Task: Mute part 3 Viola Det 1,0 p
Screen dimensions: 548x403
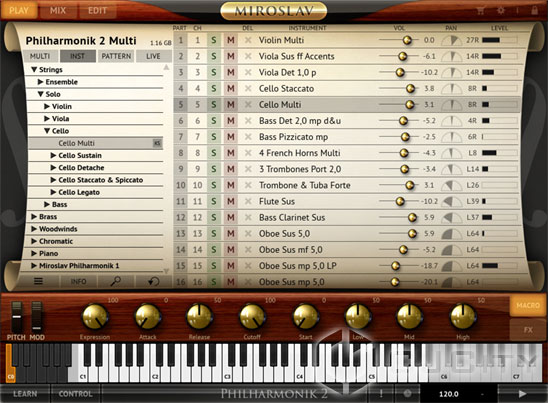Action: pyautogui.click(x=231, y=72)
